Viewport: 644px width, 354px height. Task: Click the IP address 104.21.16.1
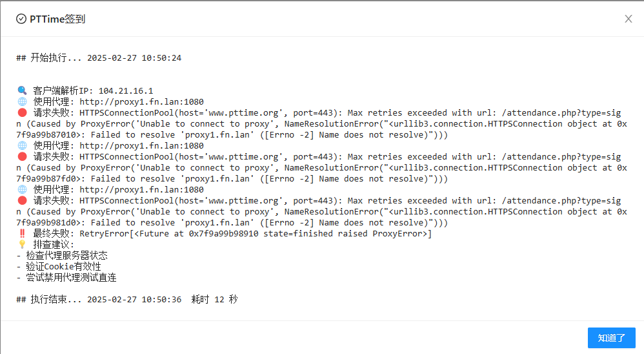point(126,91)
